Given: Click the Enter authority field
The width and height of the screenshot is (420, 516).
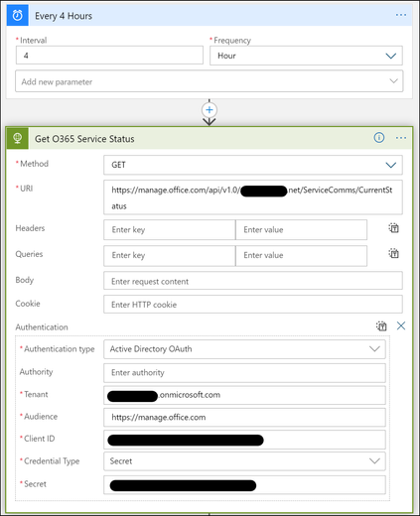Looking at the screenshot, I should 244,373.
